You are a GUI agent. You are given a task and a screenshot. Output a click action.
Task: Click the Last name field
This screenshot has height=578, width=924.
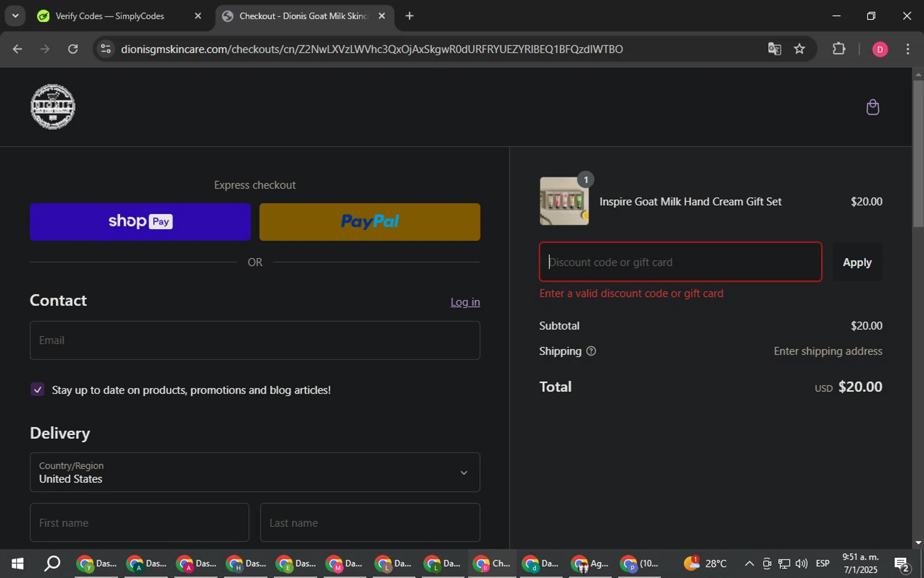(x=370, y=523)
